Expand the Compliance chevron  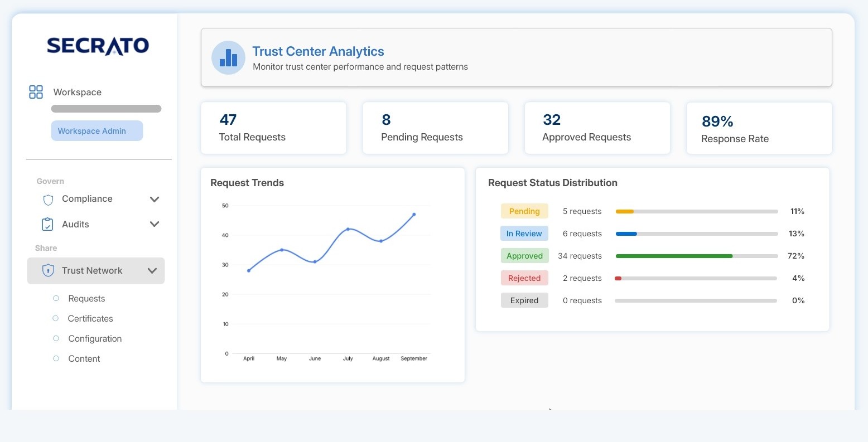pos(155,199)
